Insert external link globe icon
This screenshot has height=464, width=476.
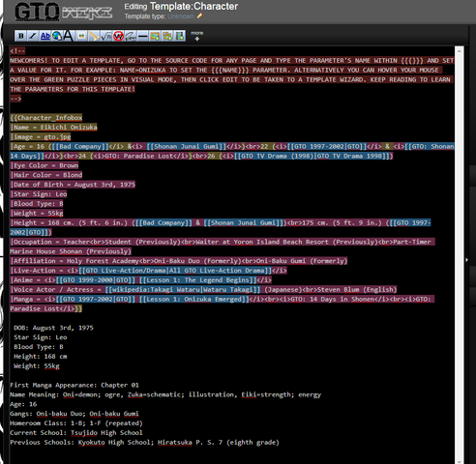57,36
